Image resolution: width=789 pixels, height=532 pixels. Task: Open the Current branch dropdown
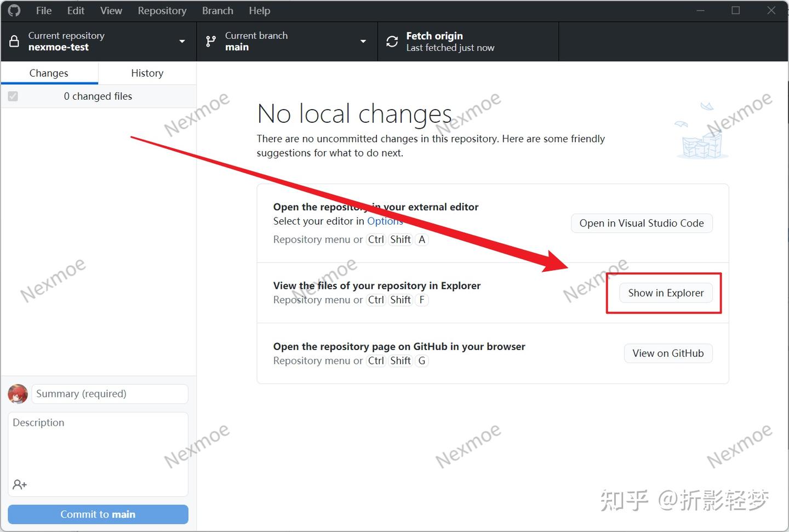(363, 41)
